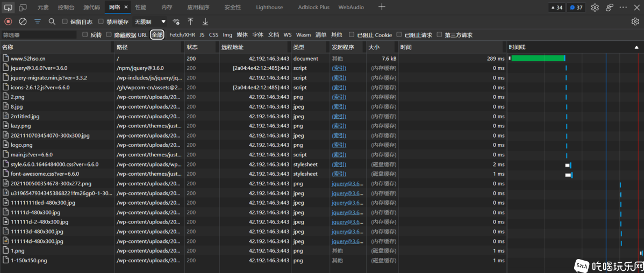Open network search magnifier
The height and width of the screenshot is (273, 644).
click(52, 21)
